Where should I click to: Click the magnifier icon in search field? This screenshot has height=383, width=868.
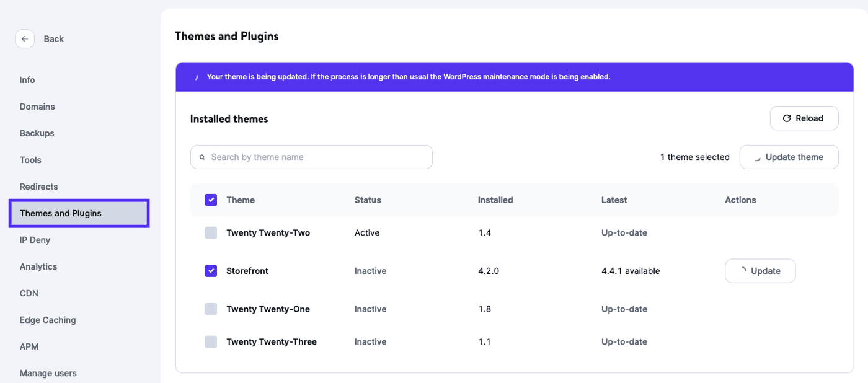click(x=202, y=157)
